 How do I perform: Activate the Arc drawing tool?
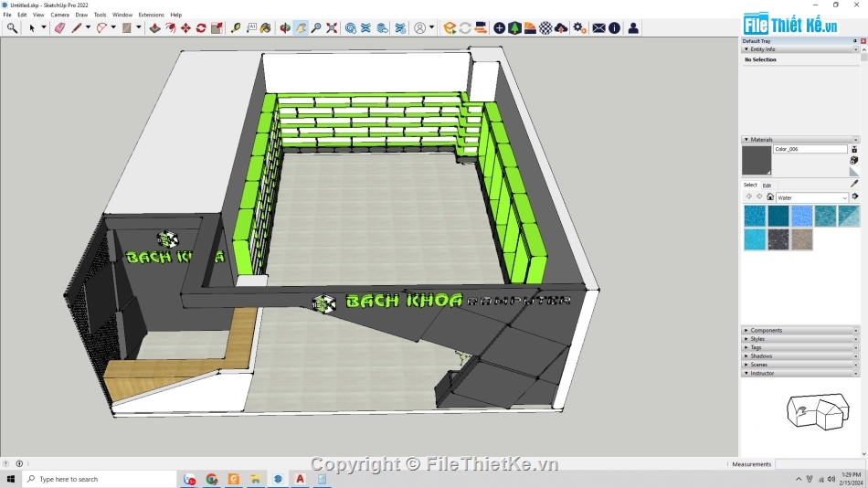(x=101, y=27)
